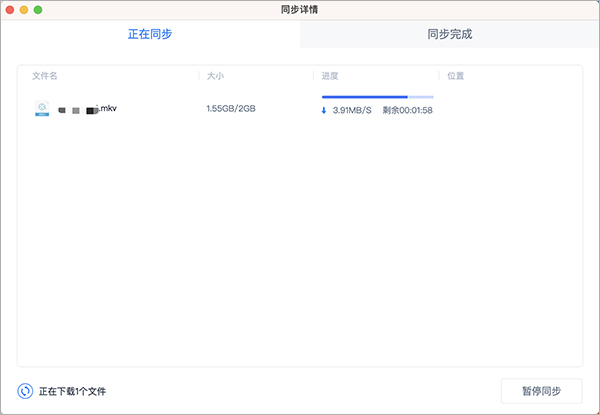Maximize the window with green button
This screenshot has height=415, width=600.
click(38, 10)
